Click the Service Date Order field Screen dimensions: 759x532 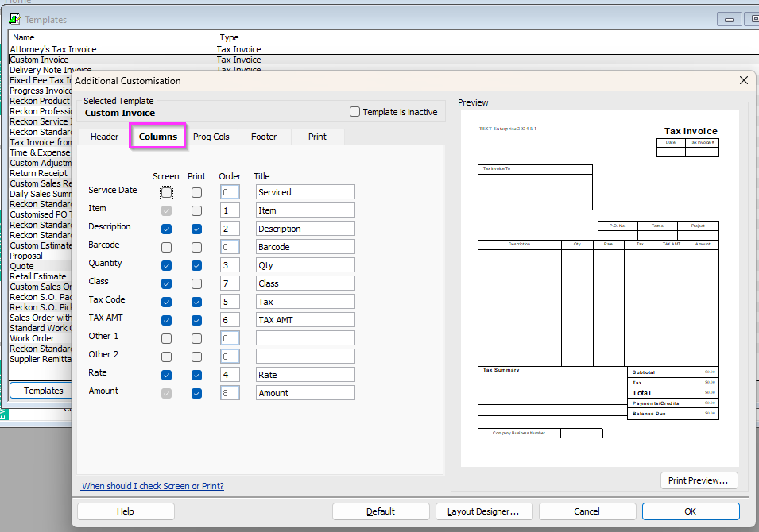230,192
